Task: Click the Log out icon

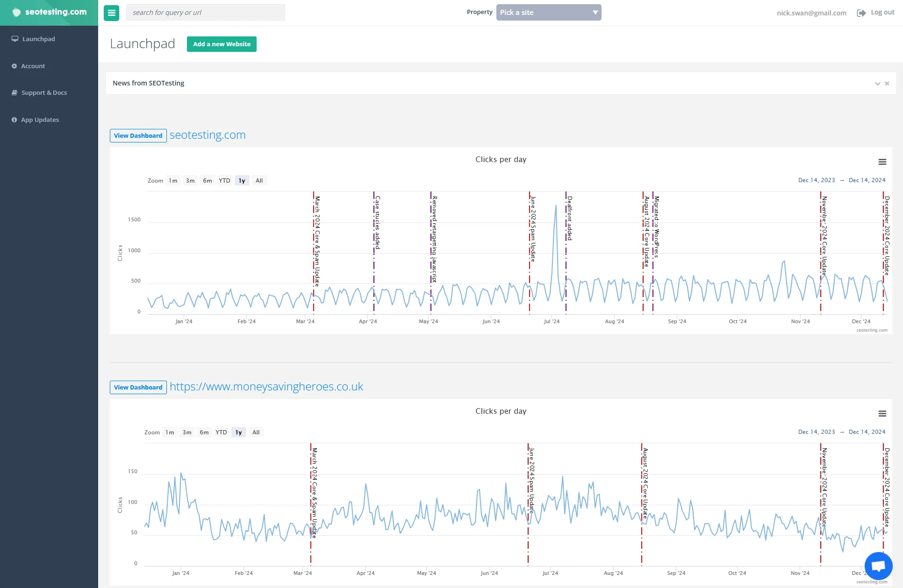Action: click(861, 13)
